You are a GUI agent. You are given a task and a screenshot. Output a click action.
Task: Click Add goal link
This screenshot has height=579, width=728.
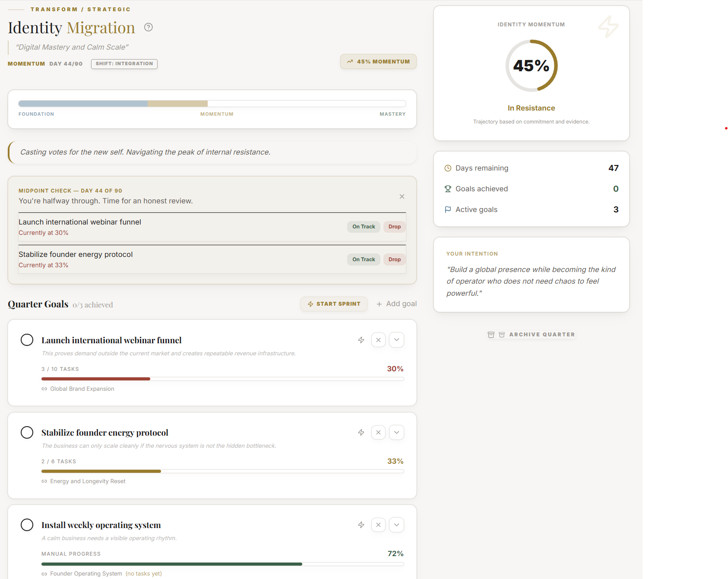click(x=396, y=304)
